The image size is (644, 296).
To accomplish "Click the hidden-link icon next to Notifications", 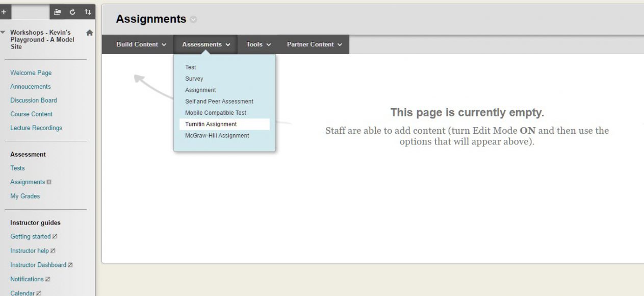I will click(x=48, y=279).
